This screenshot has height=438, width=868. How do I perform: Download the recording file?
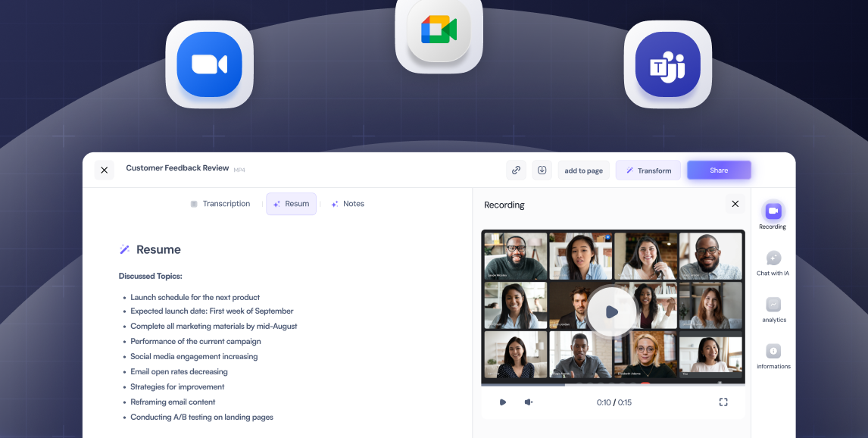coord(542,170)
